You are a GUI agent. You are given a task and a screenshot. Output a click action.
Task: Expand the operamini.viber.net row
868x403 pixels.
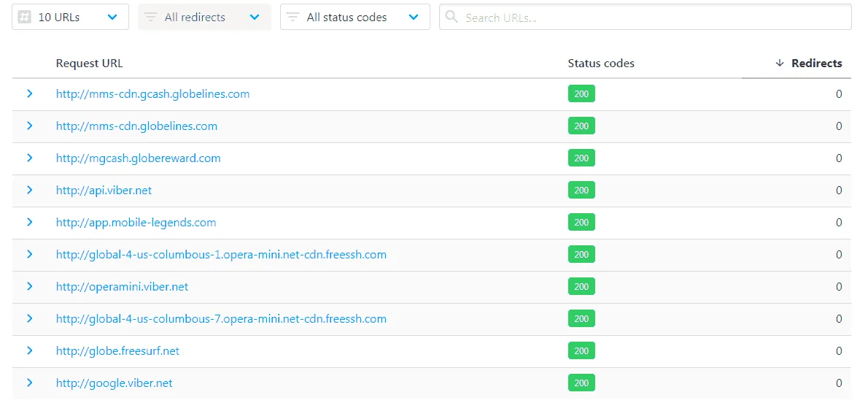point(30,287)
